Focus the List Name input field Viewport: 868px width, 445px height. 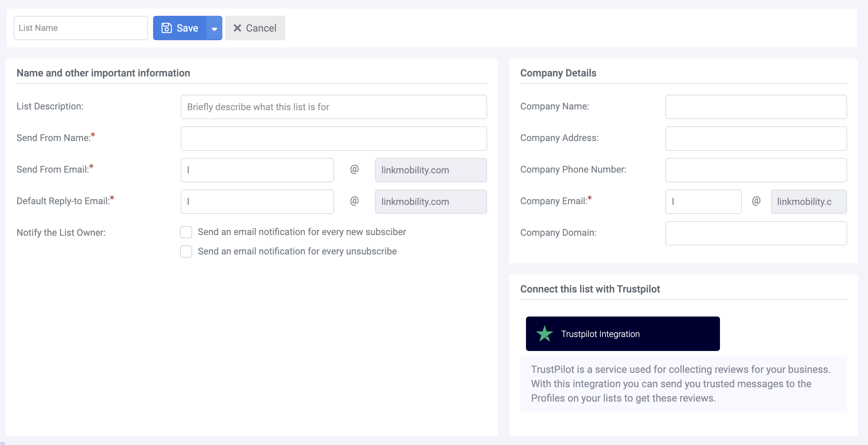(81, 28)
